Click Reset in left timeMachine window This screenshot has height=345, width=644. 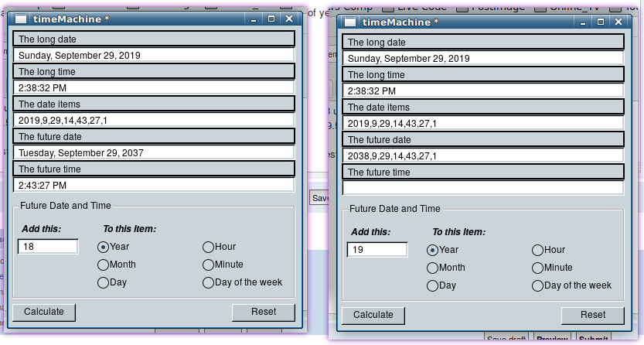point(264,313)
